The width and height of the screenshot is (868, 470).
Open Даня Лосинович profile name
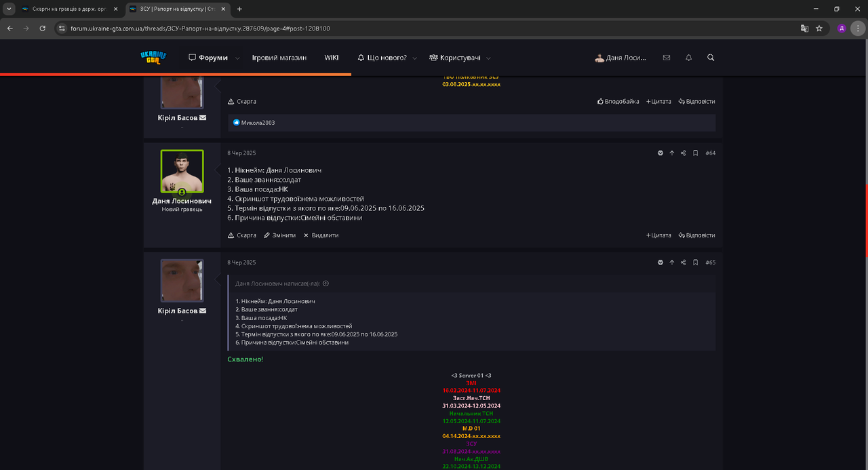click(182, 201)
